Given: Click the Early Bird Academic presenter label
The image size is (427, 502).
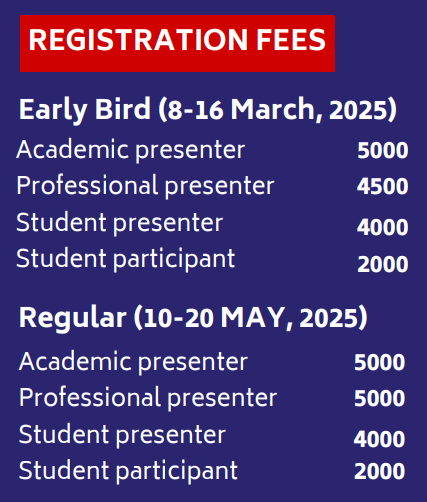Looking at the screenshot, I should click(131, 150).
